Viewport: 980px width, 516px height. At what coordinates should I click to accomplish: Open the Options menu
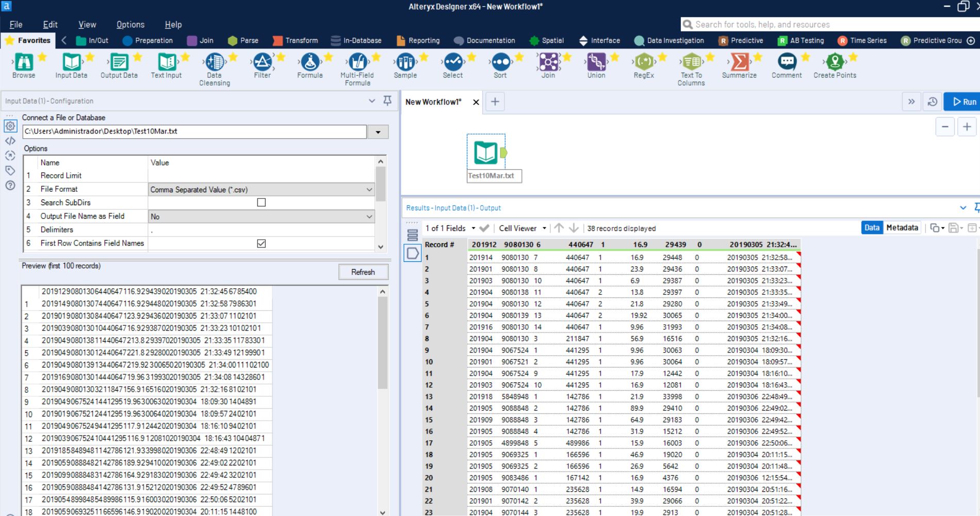130,24
